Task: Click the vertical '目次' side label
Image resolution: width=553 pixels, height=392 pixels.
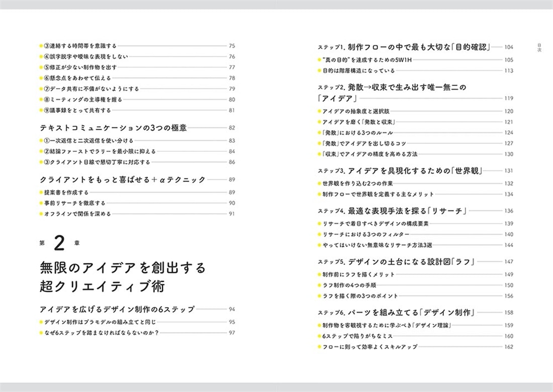Action: click(x=539, y=48)
